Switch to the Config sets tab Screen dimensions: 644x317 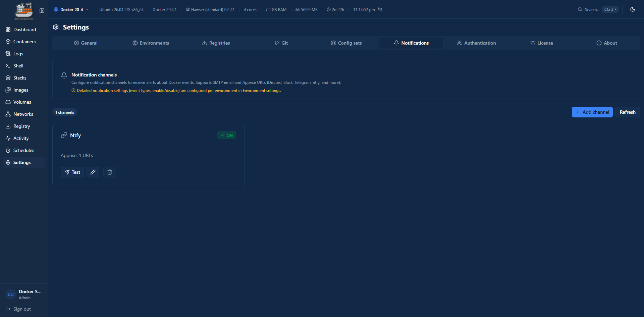346,43
